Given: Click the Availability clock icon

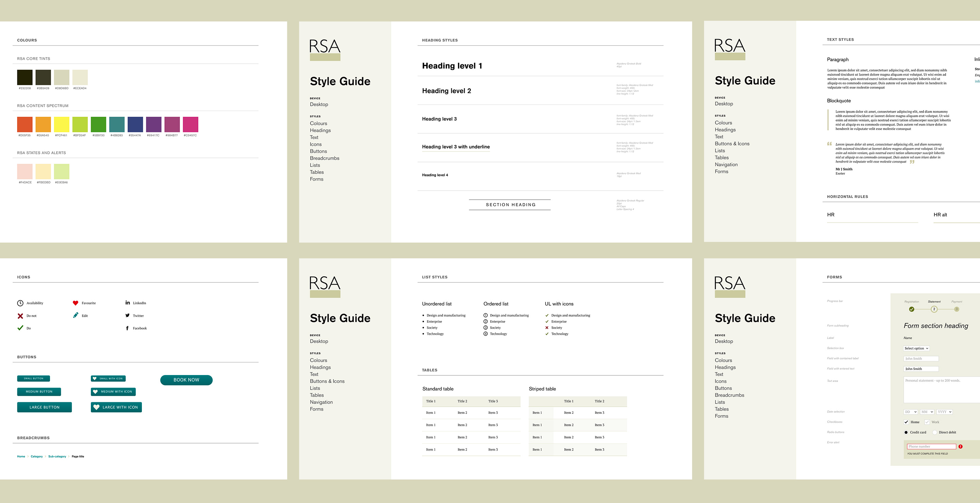Looking at the screenshot, I should (20, 303).
